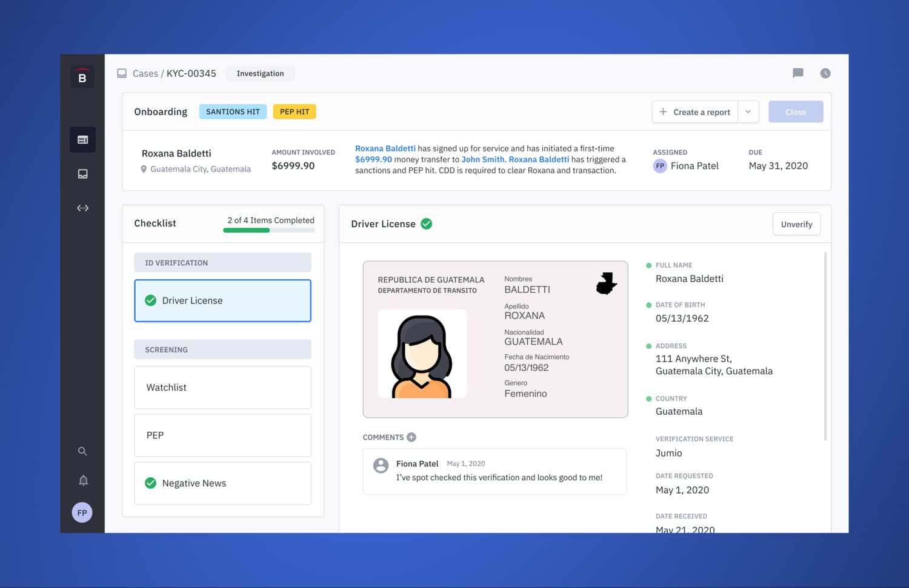Click the green dot beside COUNTRY
Image resolution: width=909 pixels, height=588 pixels.
coord(649,398)
